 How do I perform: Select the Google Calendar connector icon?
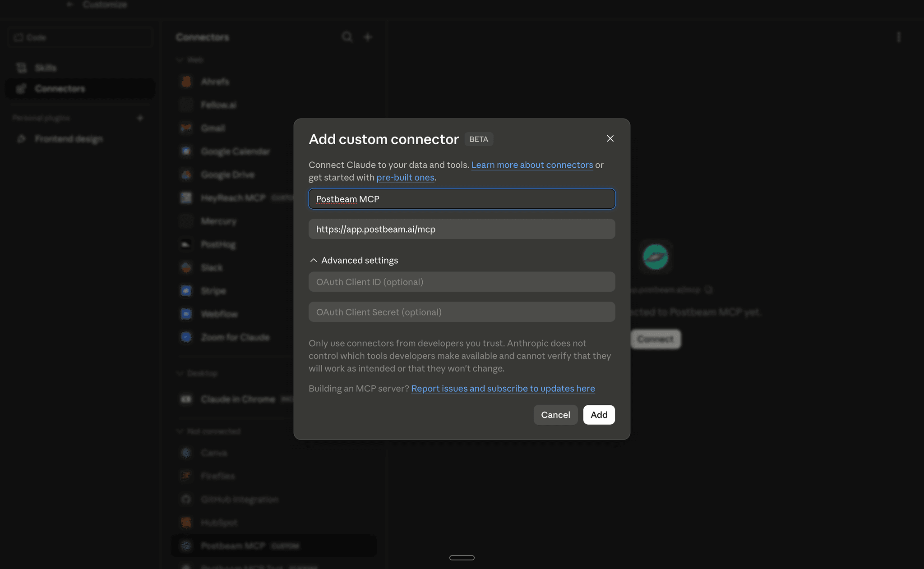pos(186,151)
